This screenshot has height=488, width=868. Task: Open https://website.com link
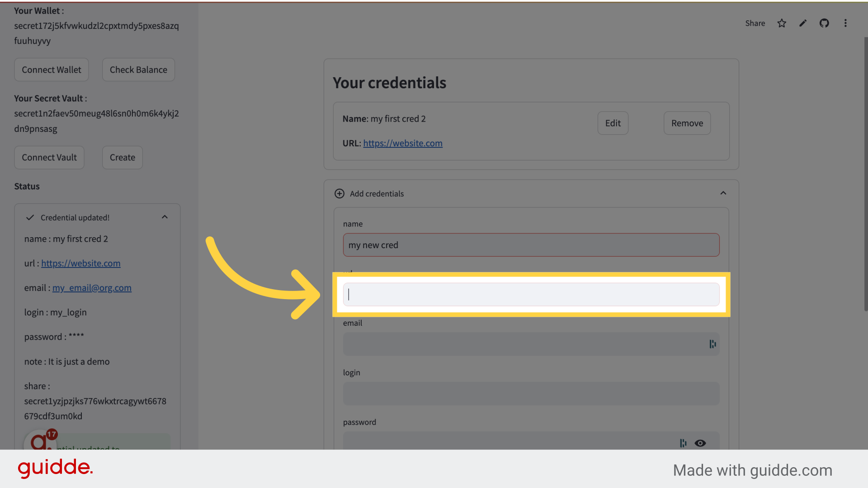coord(402,143)
